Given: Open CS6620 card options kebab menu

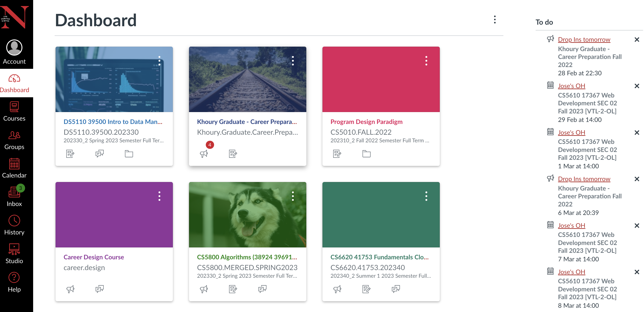Looking at the screenshot, I should click(x=426, y=196).
